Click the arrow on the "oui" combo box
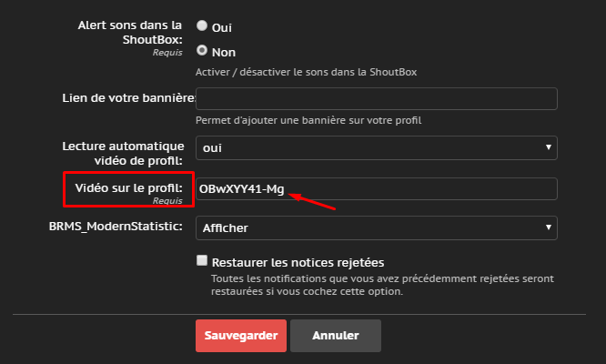Image resolution: width=606 pixels, height=364 pixels. [x=549, y=147]
